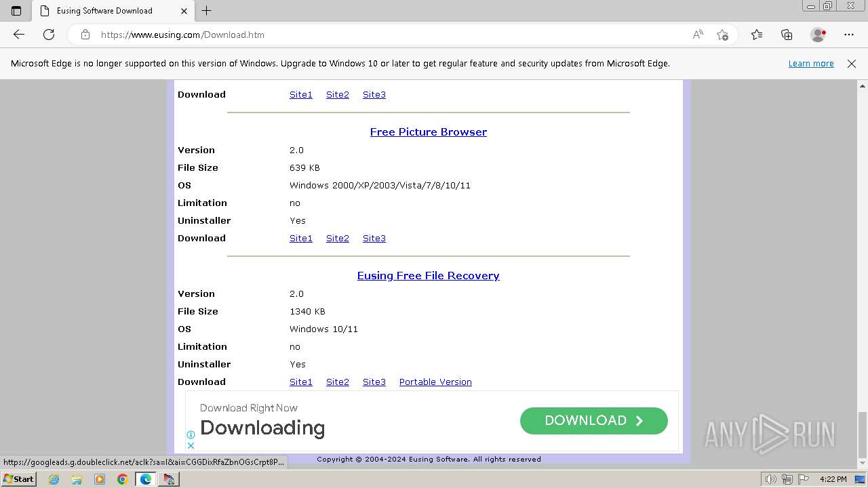Screen dimensions: 868x488
Task: Open the Windows Start button
Action: (18, 479)
